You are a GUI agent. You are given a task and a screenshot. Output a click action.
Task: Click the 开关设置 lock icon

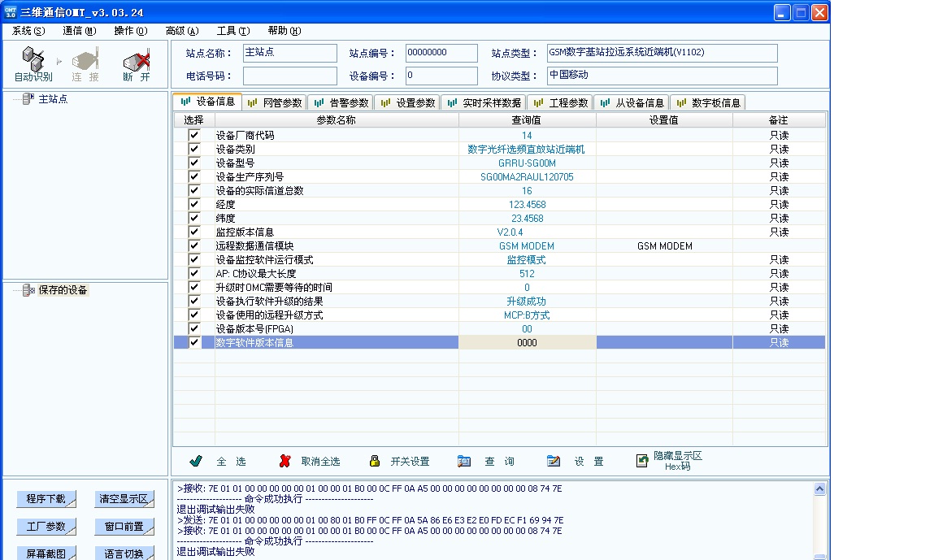(x=375, y=461)
